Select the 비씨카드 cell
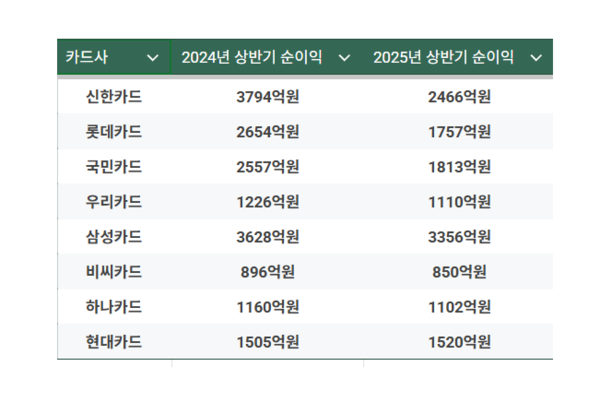 click(114, 272)
